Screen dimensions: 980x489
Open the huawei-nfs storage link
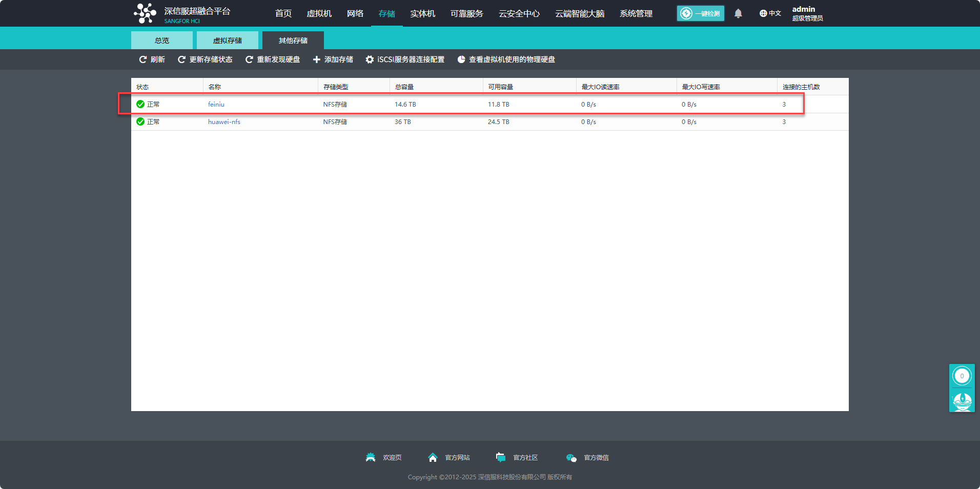click(x=224, y=121)
